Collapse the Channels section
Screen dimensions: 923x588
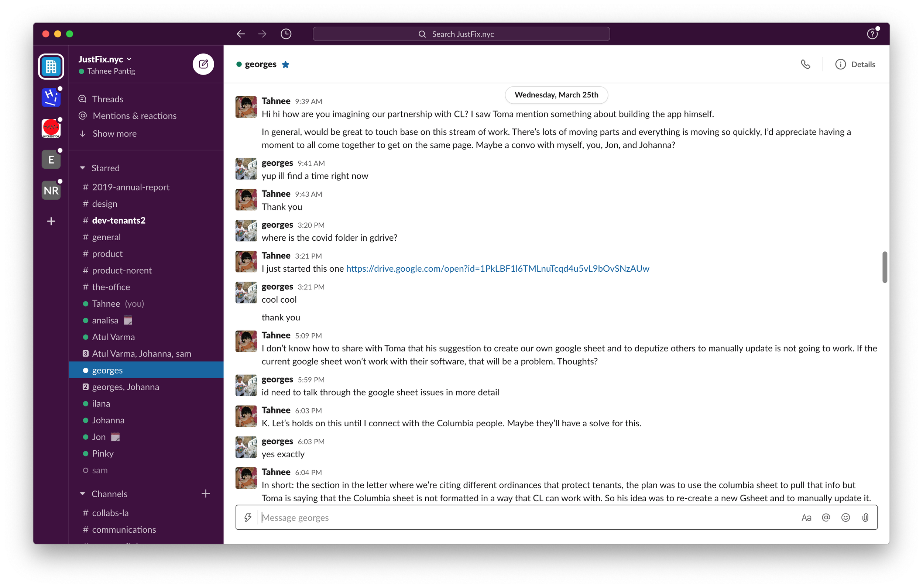click(82, 494)
